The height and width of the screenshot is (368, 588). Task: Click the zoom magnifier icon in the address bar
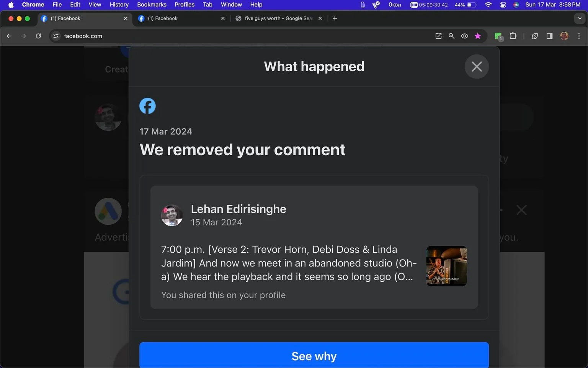click(x=451, y=36)
